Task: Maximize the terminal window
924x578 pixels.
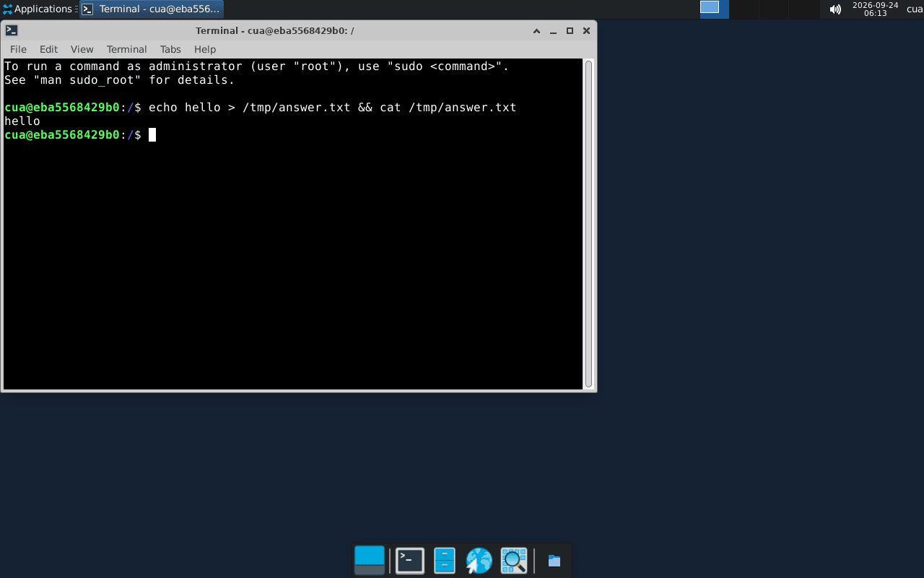Action: click(x=570, y=31)
